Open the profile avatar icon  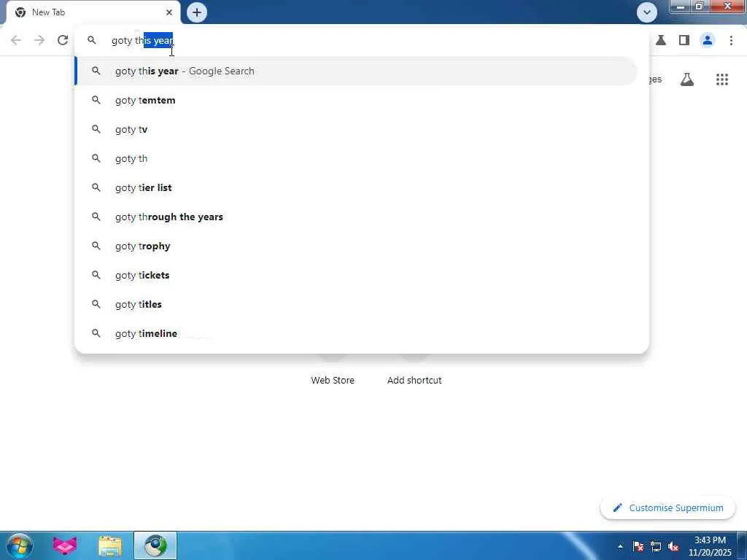708,41
